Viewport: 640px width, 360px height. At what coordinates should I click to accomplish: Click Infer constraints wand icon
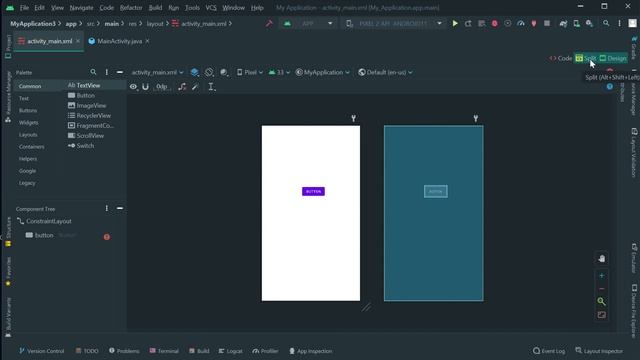(195, 87)
